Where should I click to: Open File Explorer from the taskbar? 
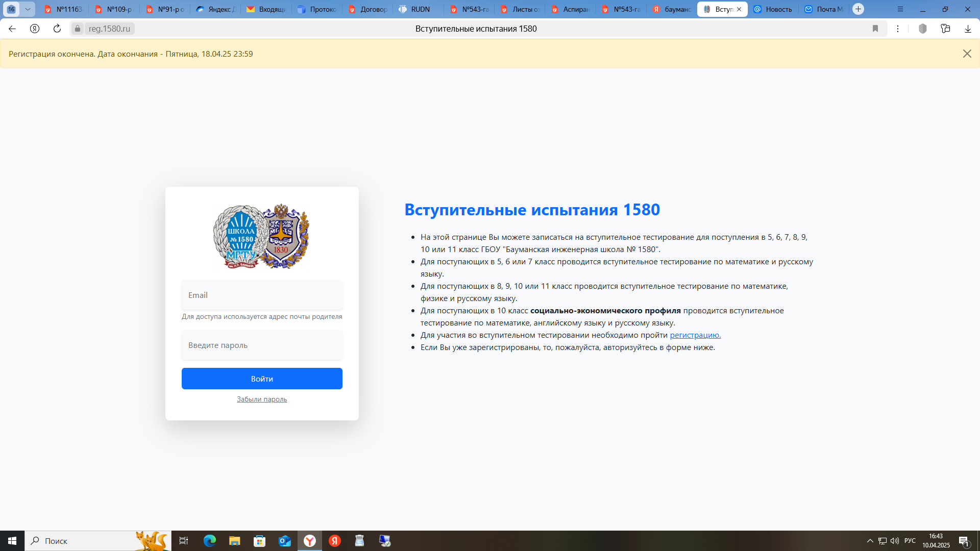pyautogui.click(x=234, y=541)
